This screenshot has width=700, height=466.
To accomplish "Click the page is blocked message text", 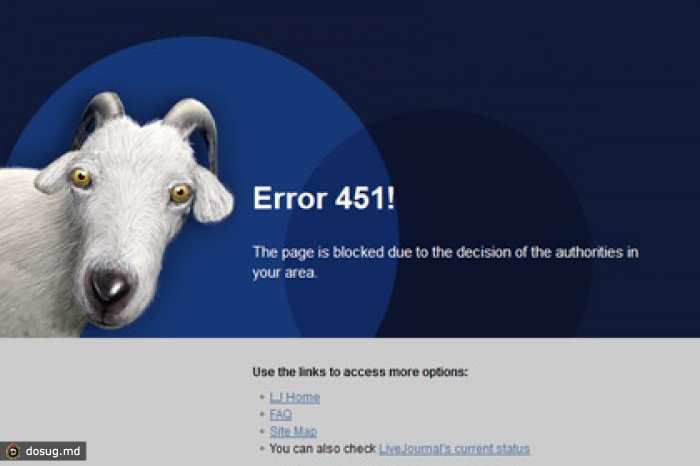I will point(445,262).
